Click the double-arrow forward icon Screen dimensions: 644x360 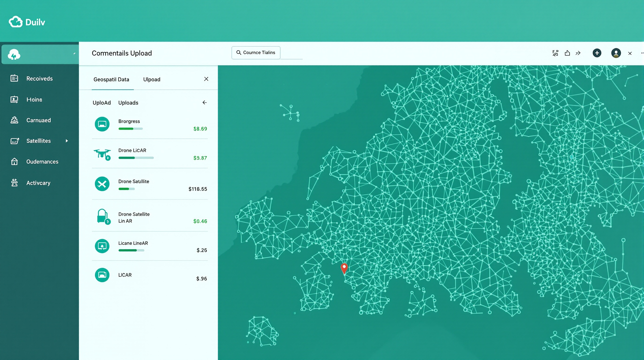pyautogui.click(x=578, y=53)
